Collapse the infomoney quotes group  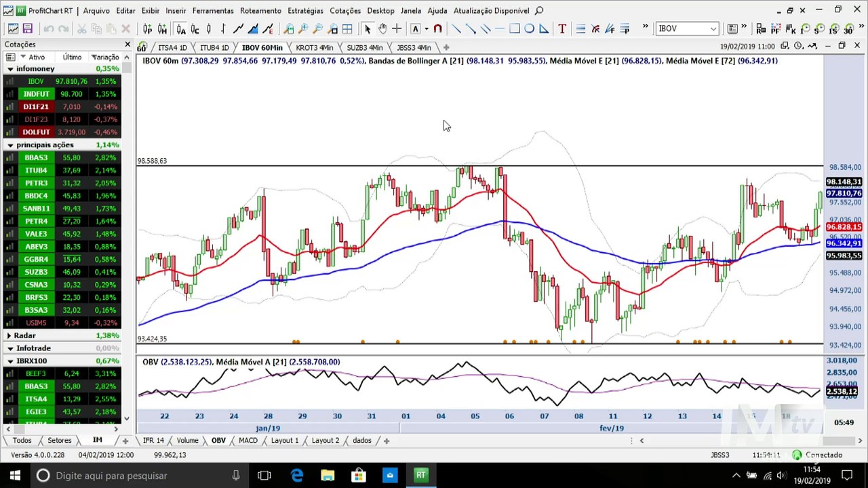click(10, 68)
